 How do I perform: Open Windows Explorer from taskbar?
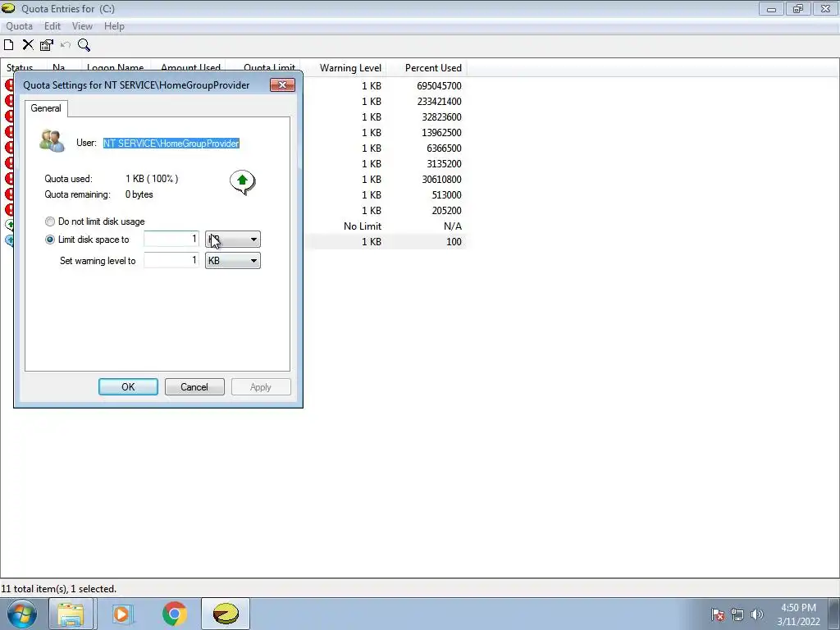click(x=71, y=614)
